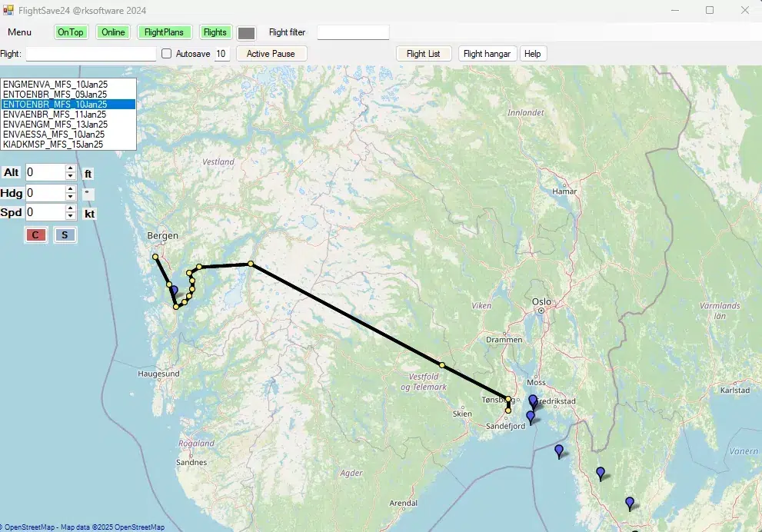Increase speed with Spd up arrow
762x532 pixels.
(70, 208)
